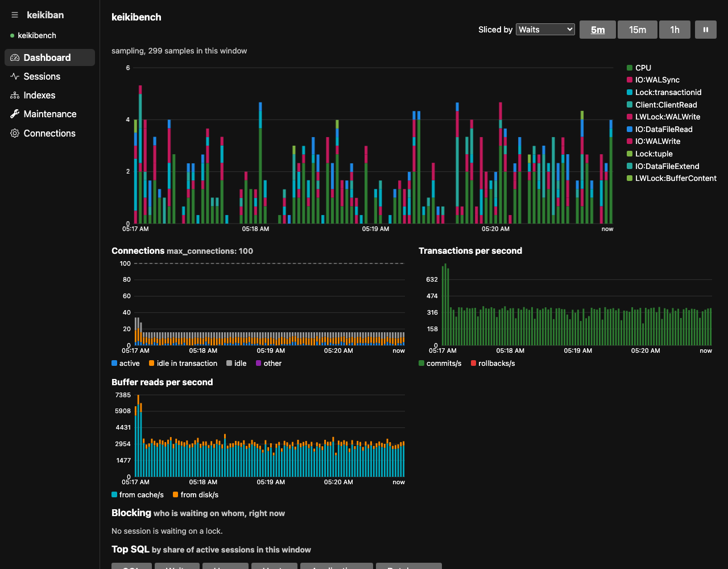The height and width of the screenshot is (569, 728).
Task: Click the commits/s legend entry
Action: point(440,363)
